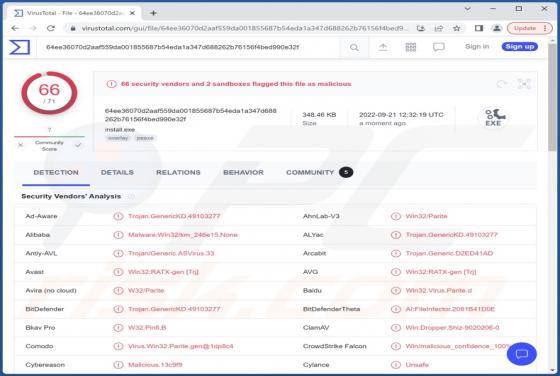Open the blue chat bubble widget
Image resolution: width=560 pixels, height=376 pixels.
click(x=521, y=354)
